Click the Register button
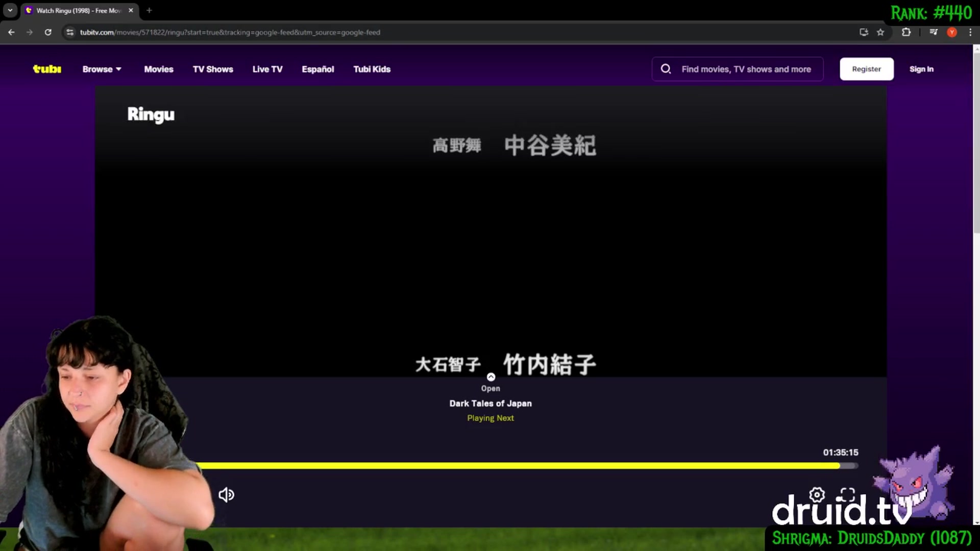 pos(867,69)
